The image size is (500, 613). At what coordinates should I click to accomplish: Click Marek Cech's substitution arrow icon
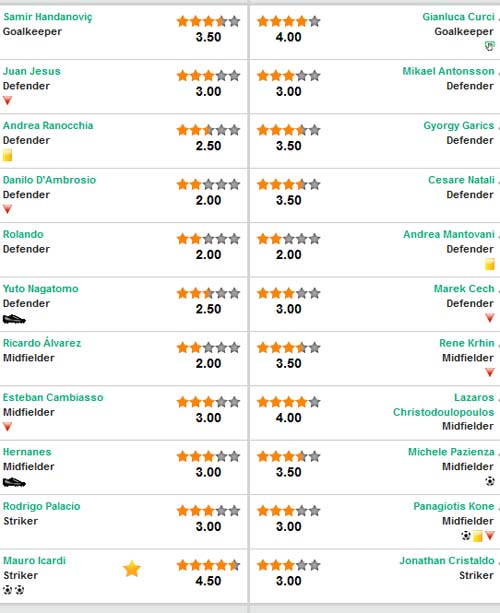[490, 318]
